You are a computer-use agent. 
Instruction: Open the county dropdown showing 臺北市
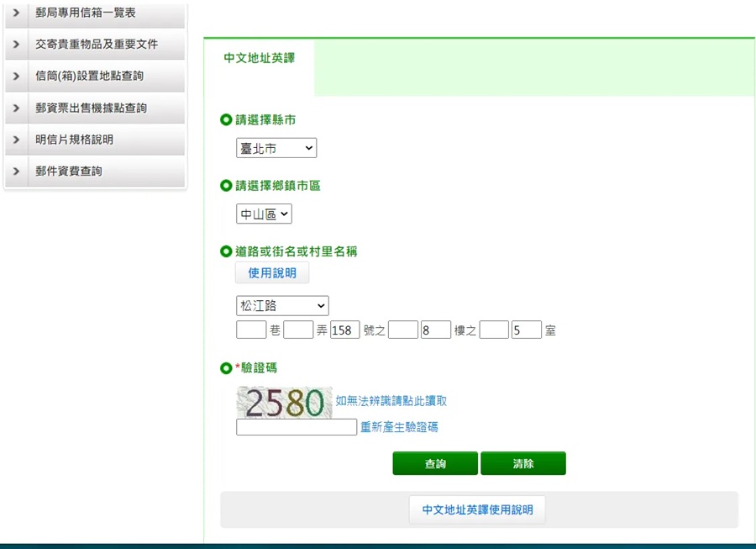click(276, 149)
